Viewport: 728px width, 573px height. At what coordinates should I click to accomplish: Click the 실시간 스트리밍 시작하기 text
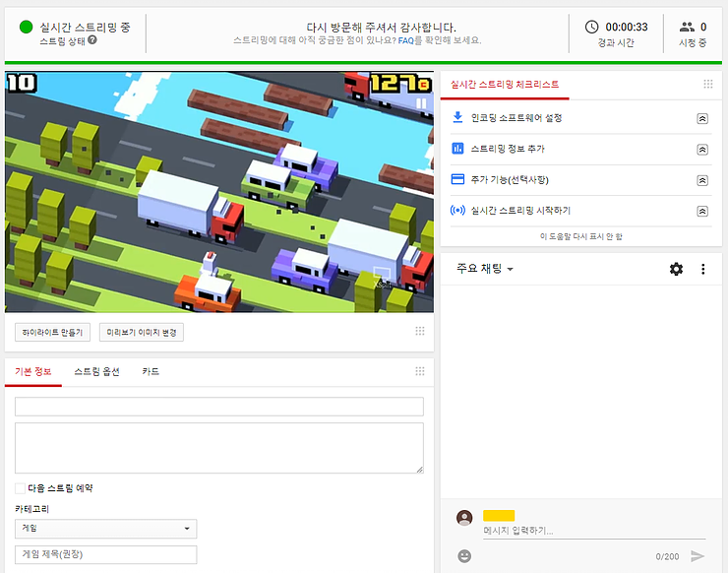(520, 211)
